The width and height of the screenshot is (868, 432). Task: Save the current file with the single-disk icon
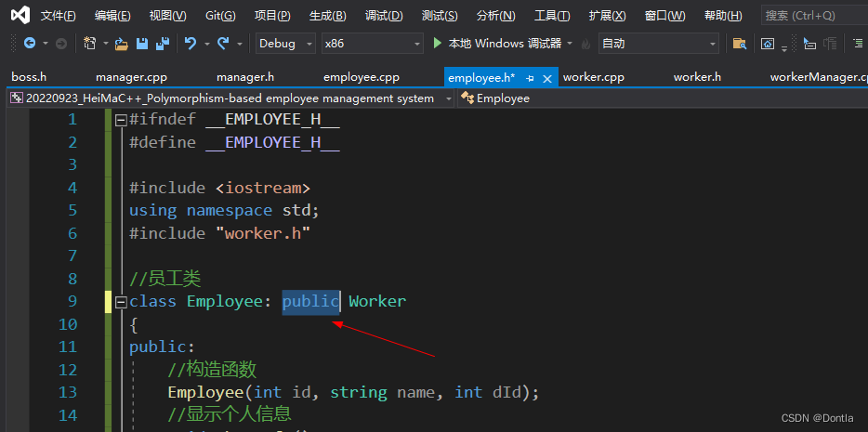tap(142, 43)
